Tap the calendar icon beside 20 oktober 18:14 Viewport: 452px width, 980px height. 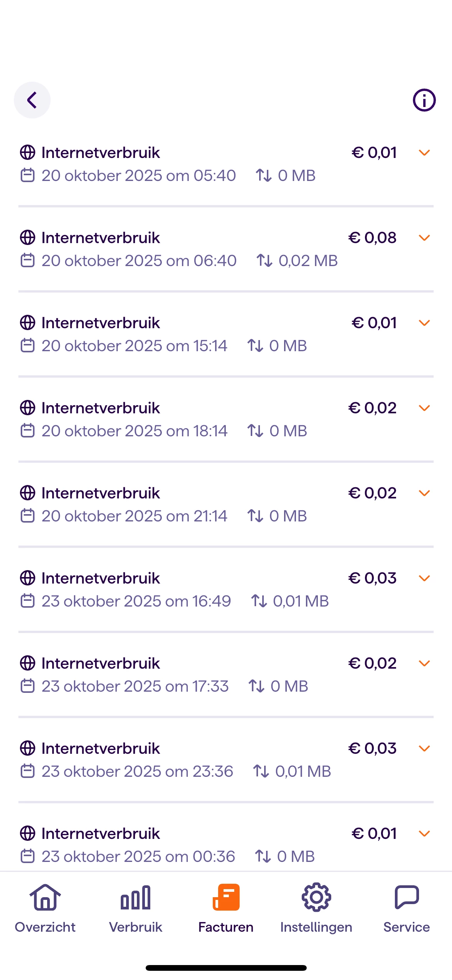coord(28,431)
